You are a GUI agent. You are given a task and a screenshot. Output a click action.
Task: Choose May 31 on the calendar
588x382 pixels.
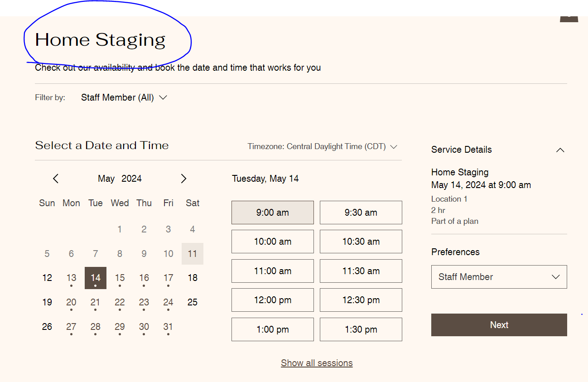click(x=168, y=327)
